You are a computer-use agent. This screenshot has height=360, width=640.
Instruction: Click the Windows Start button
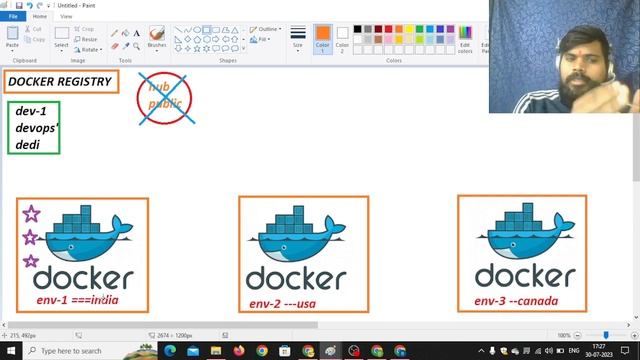pos(11,351)
